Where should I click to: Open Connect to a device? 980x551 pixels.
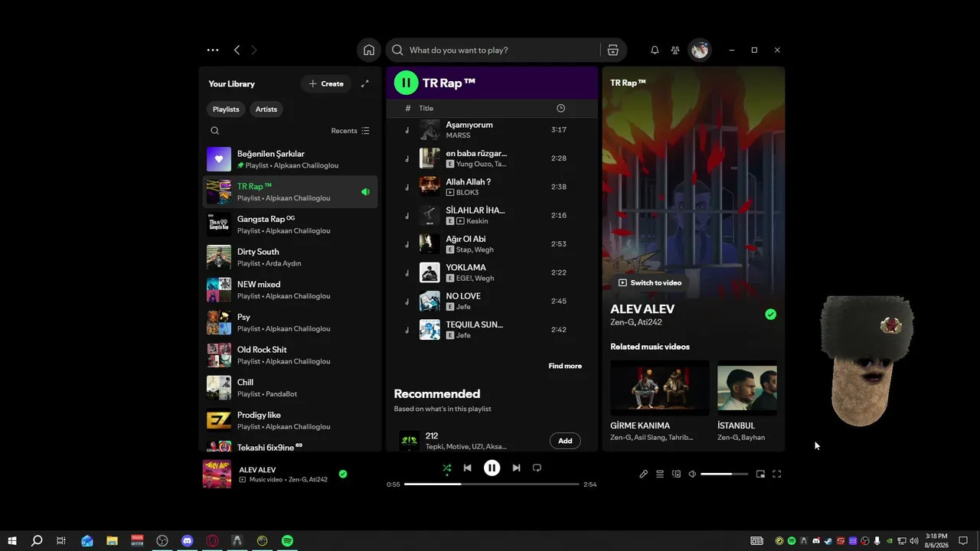(676, 474)
